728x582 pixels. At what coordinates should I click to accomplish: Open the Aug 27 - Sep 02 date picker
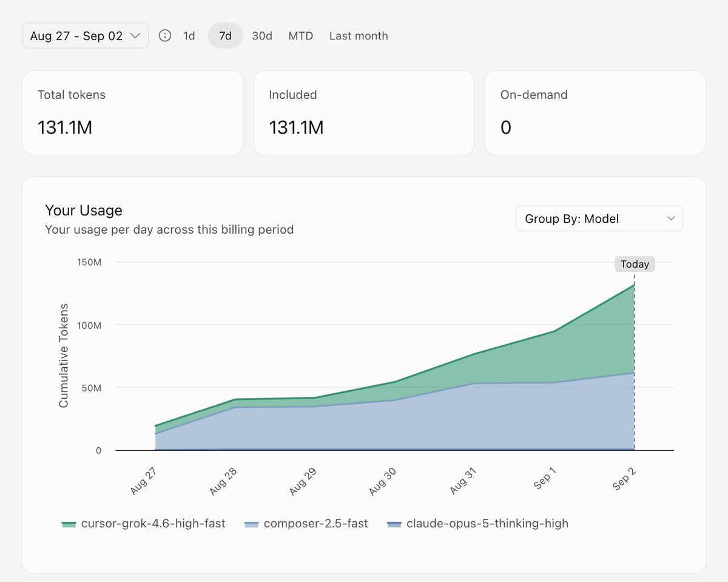click(86, 36)
